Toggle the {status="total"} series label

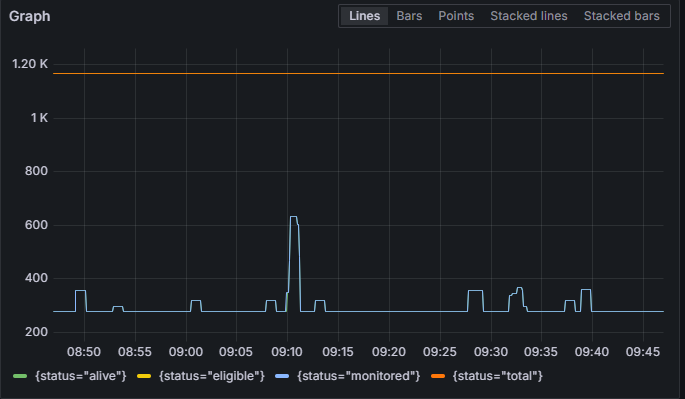click(498, 376)
